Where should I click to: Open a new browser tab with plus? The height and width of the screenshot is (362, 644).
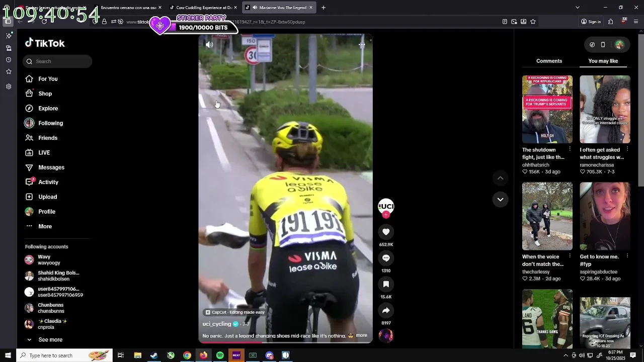323,8
